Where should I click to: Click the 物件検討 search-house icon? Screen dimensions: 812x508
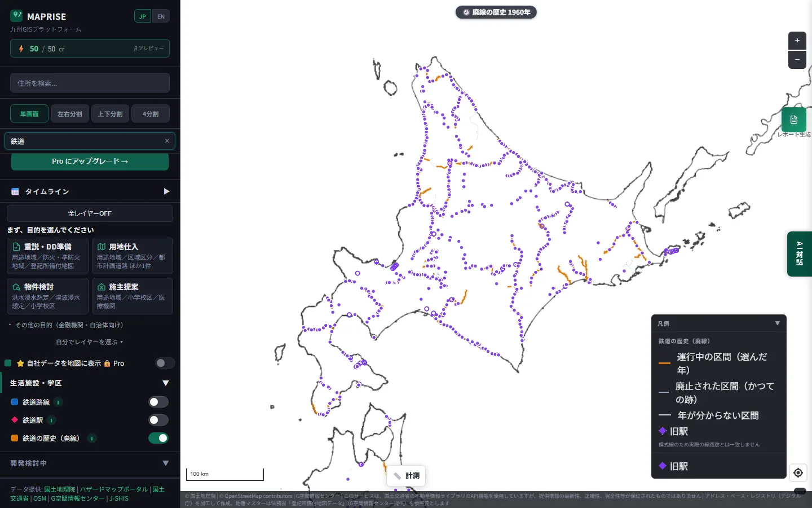click(16, 287)
